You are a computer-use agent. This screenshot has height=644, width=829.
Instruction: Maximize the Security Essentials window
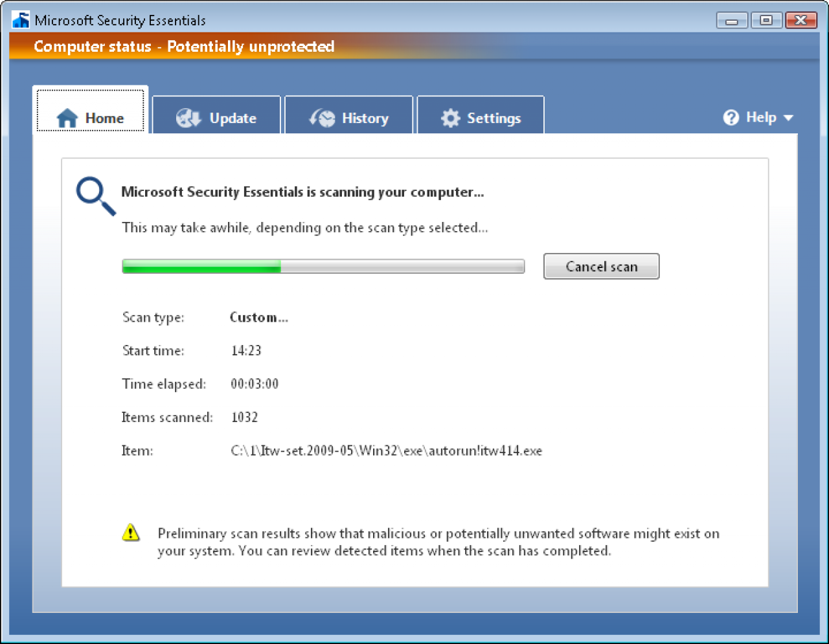click(x=766, y=20)
